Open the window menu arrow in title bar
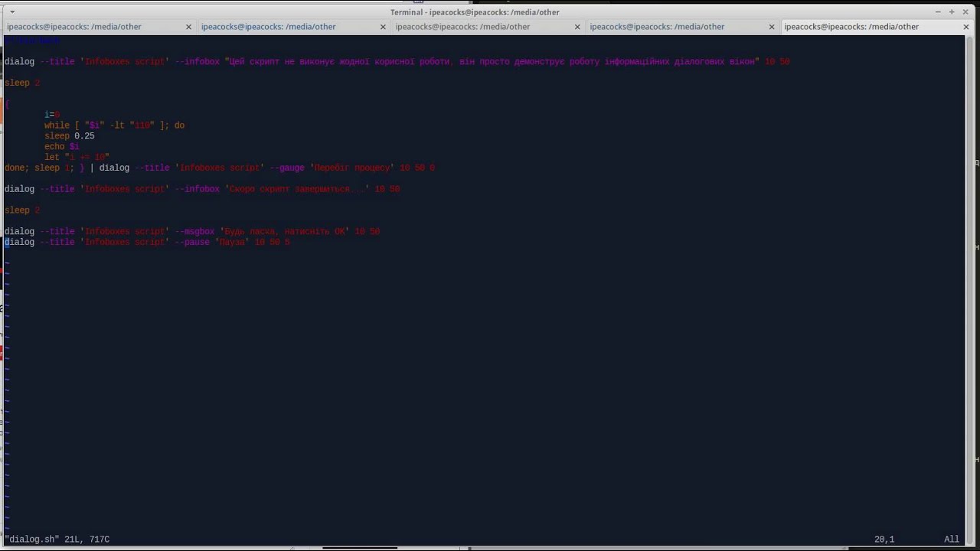Screen dimensions: 980x551 (12, 11)
